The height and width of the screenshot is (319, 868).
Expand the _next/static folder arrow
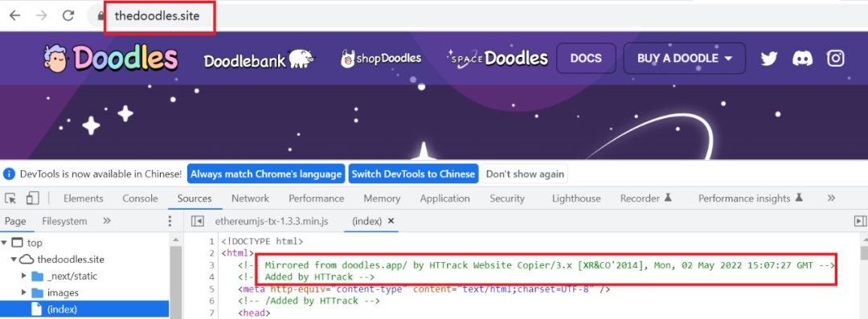24,276
